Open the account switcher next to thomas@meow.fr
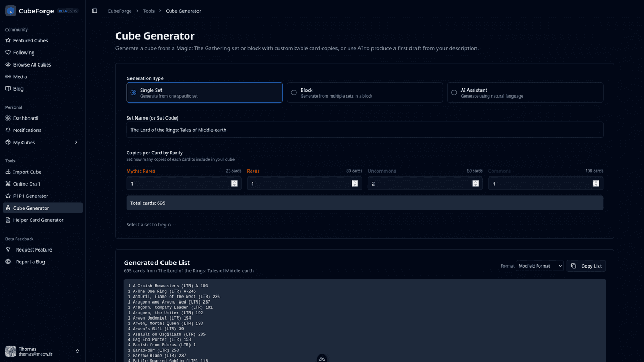Screen dimensions: 644x362 point(77,351)
